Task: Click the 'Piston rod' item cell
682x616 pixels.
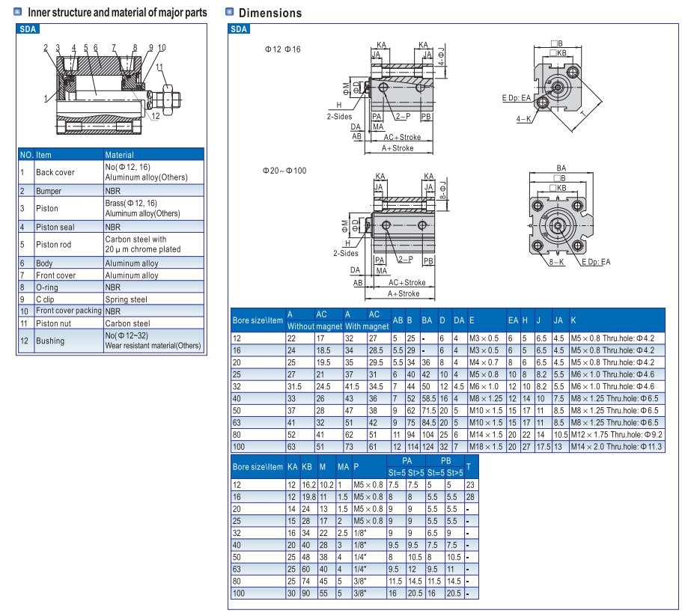Action: 69,244
